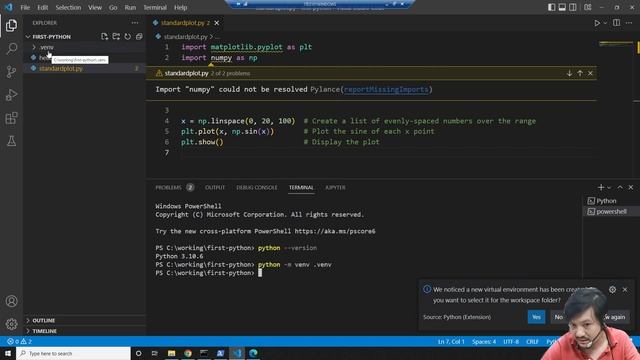The height and width of the screenshot is (360, 640).
Task: Click 'CRLF' end of line status
Action: (532, 341)
